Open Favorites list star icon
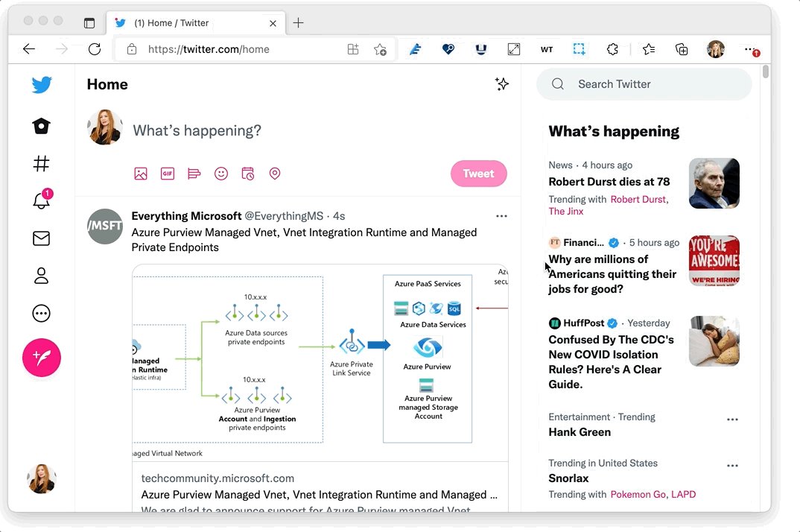The height and width of the screenshot is (532, 800). point(649,49)
